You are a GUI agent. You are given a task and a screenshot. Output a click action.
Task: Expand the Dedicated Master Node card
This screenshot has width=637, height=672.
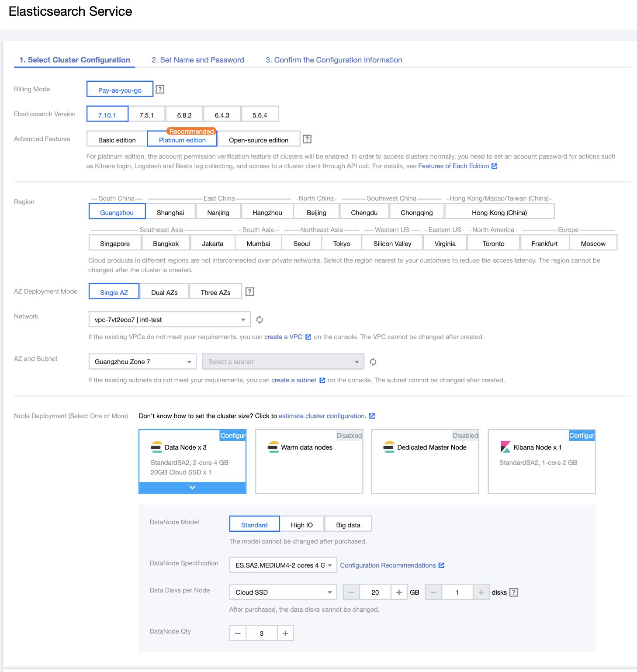pyautogui.click(x=425, y=461)
